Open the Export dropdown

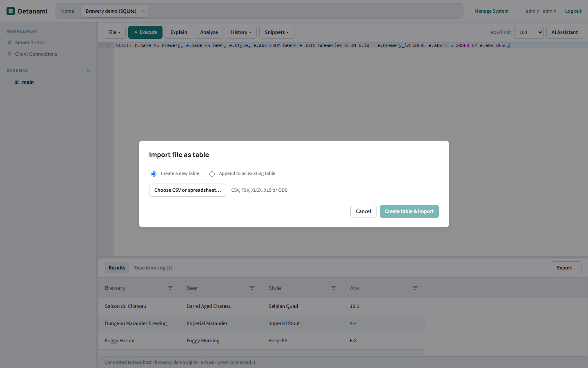tap(566, 268)
